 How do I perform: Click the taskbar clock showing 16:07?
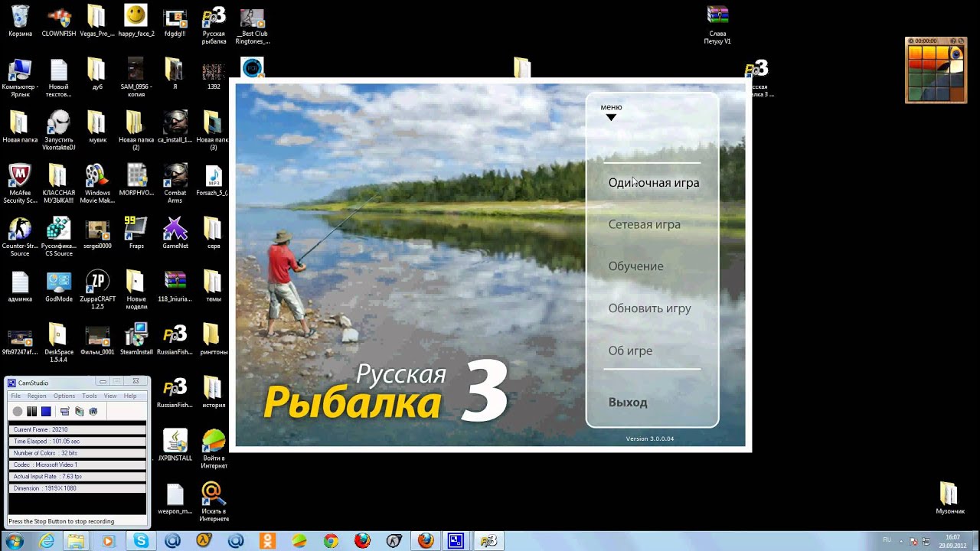pyautogui.click(x=952, y=541)
